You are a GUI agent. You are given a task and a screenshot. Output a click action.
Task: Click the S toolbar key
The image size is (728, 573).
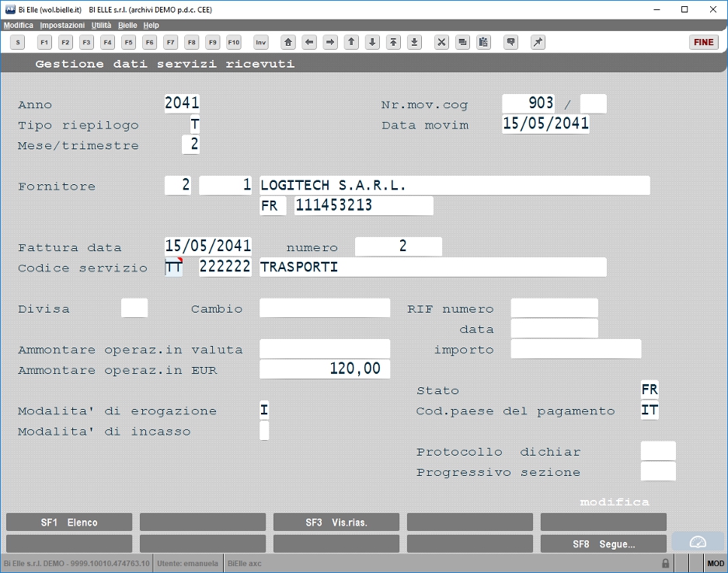[18, 42]
